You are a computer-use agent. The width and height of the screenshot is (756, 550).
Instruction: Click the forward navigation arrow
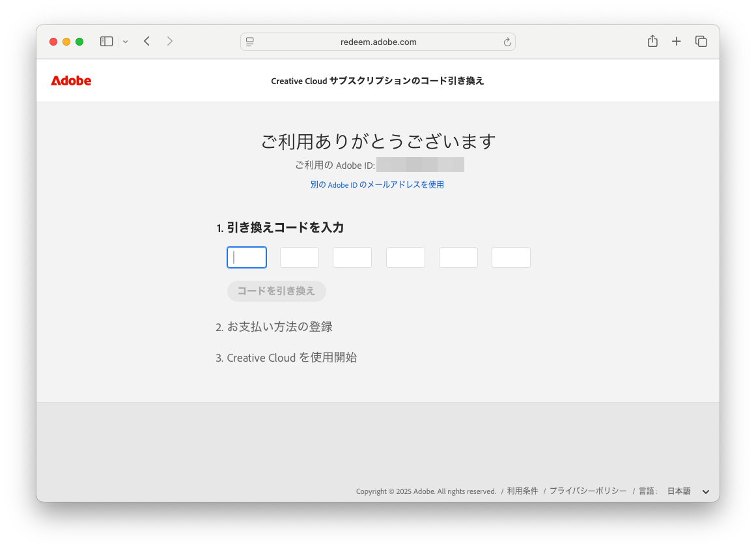(x=170, y=42)
